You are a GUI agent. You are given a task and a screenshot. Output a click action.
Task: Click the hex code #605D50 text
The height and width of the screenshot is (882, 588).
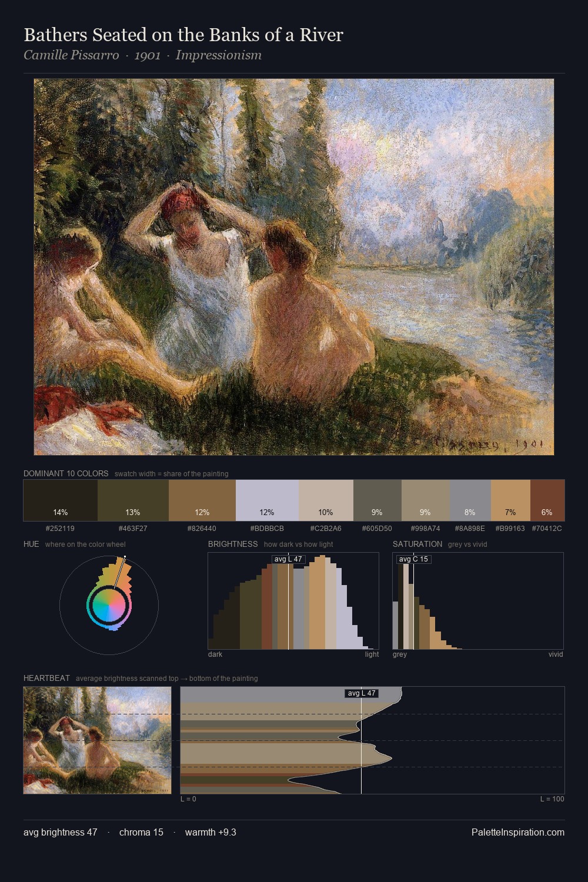377,529
